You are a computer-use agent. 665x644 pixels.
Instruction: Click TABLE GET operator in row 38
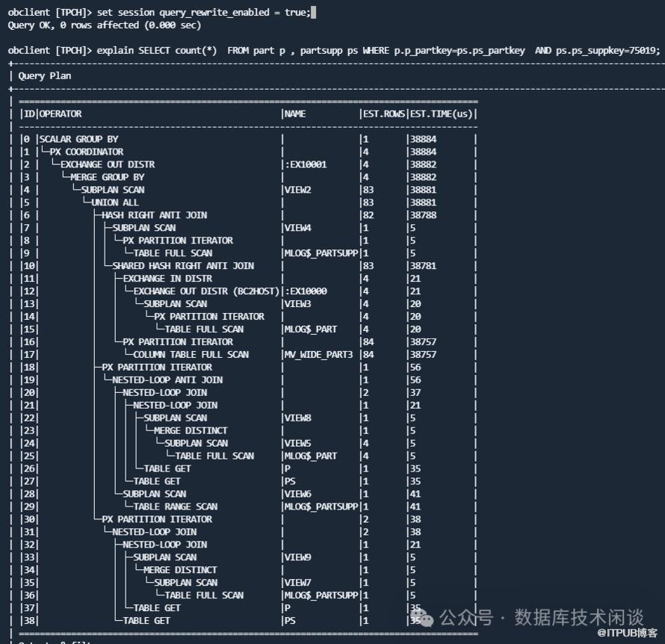pos(146,621)
